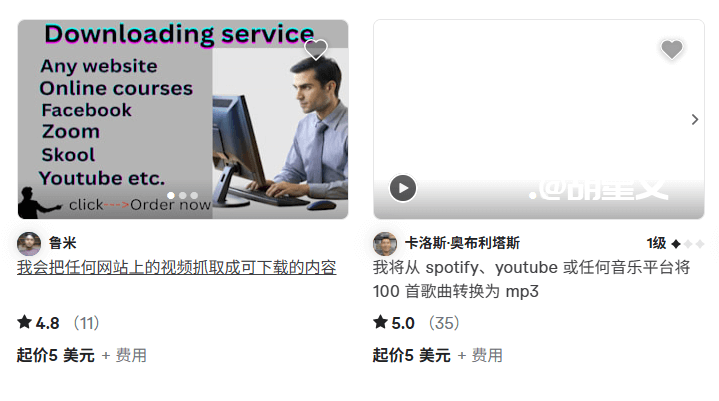The image size is (719, 401).
Task: Click seller name 鲁米
Action: click(63, 243)
